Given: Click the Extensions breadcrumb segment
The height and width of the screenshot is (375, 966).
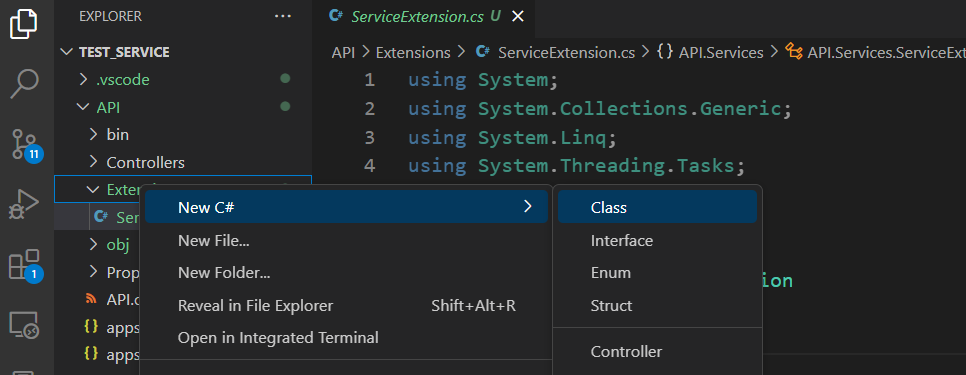Looking at the screenshot, I should point(413,53).
